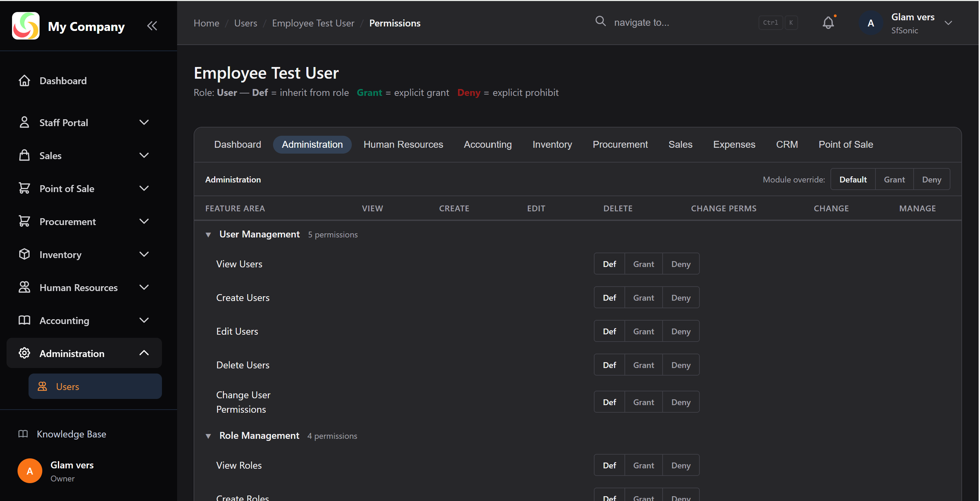Viewport: 980px width, 501px height.
Task: Click the search magnifier icon
Action: coord(600,22)
